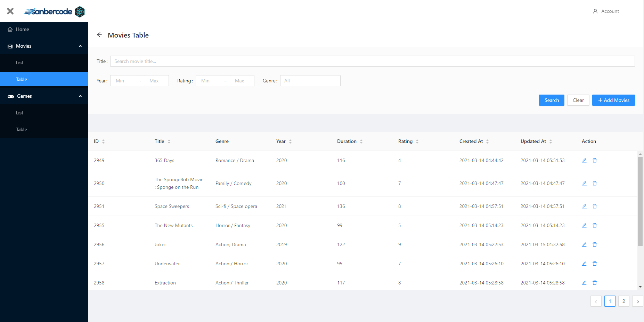The width and height of the screenshot is (644, 322).
Task: Go to page 2 of the table
Action: point(624,301)
